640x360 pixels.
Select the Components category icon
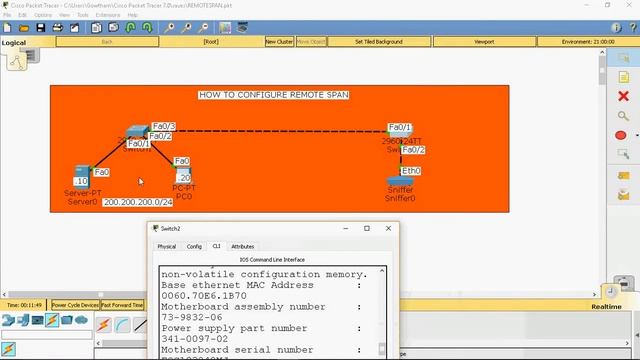38,320
